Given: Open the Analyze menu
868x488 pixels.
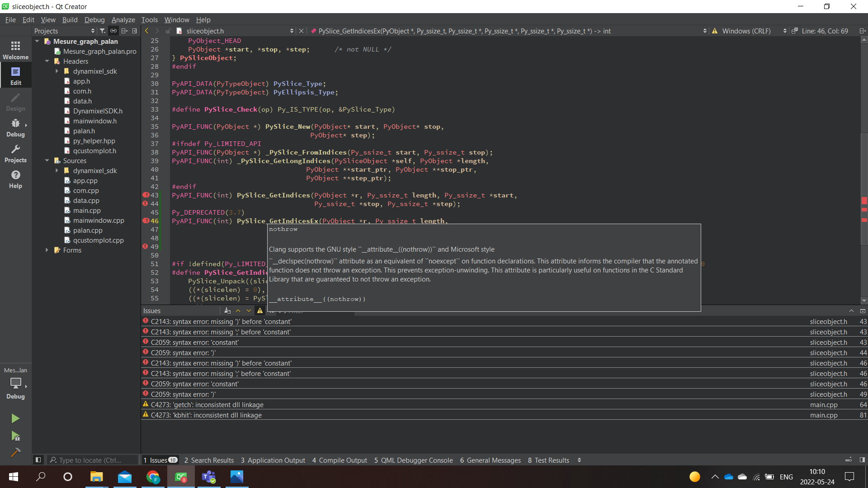Looking at the screenshot, I should 123,19.
